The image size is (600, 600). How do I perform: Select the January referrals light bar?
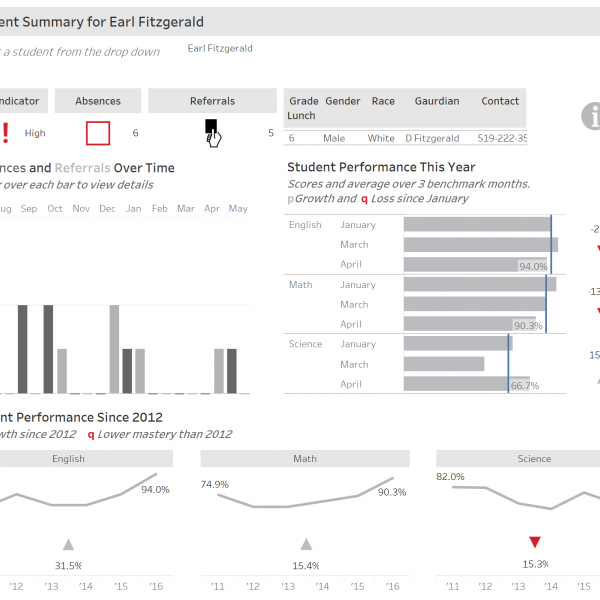(140, 371)
